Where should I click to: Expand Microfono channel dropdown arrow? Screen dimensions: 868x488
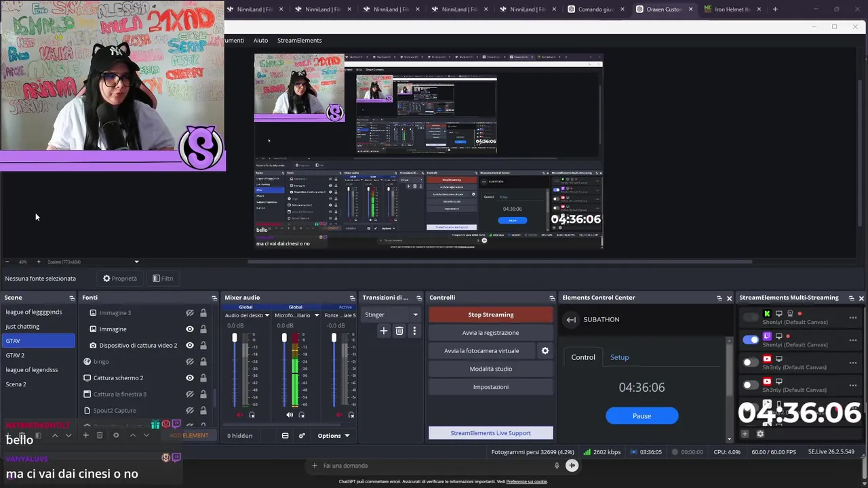click(x=316, y=315)
